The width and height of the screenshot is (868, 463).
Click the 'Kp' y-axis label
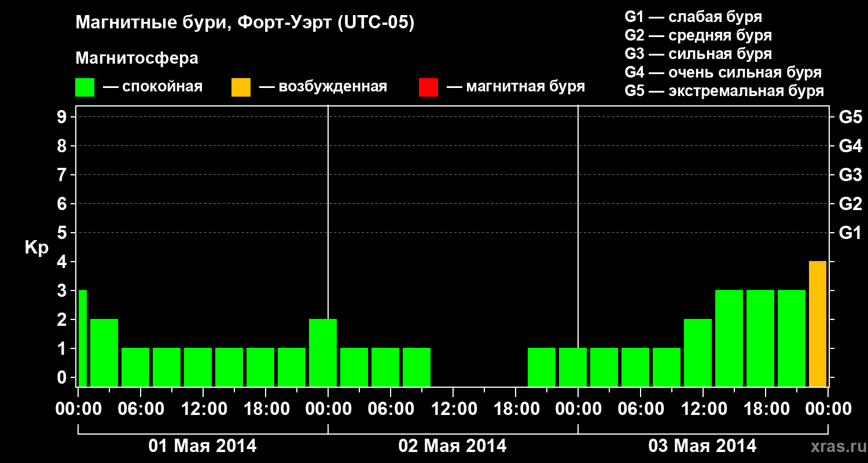[36, 248]
